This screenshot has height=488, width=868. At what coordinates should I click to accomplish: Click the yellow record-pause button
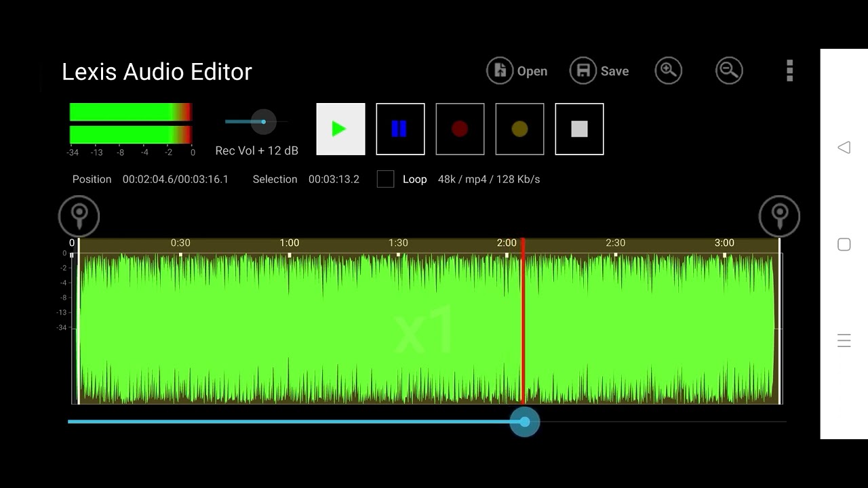[x=519, y=129]
